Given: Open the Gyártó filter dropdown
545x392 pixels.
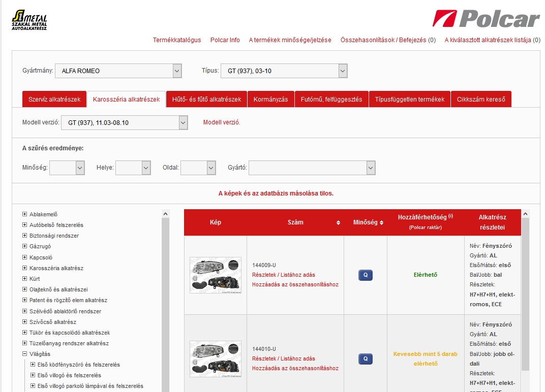Looking at the screenshot, I should (312, 168).
